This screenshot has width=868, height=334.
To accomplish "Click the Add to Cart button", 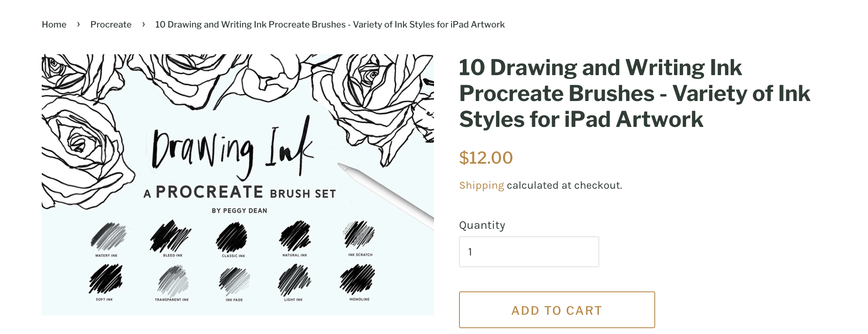I will click(x=557, y=310).
